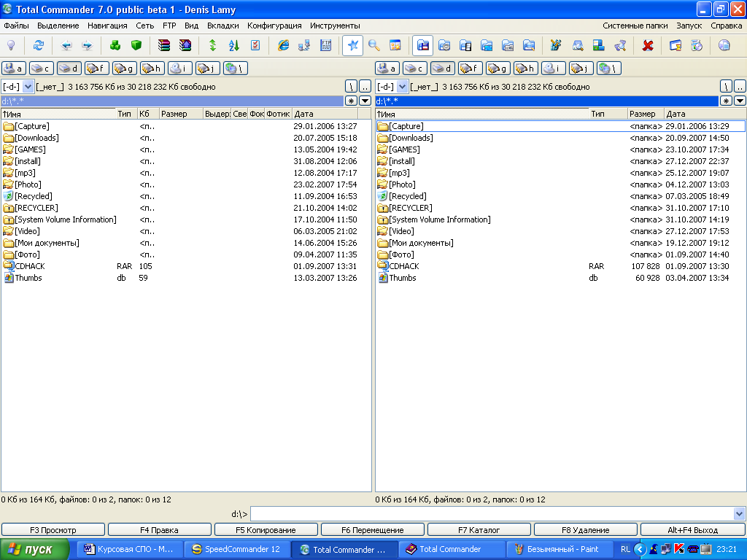Click the A-Z sort toolbar icon
Viewport: 747px width, 560px height.
coord(234,45)
